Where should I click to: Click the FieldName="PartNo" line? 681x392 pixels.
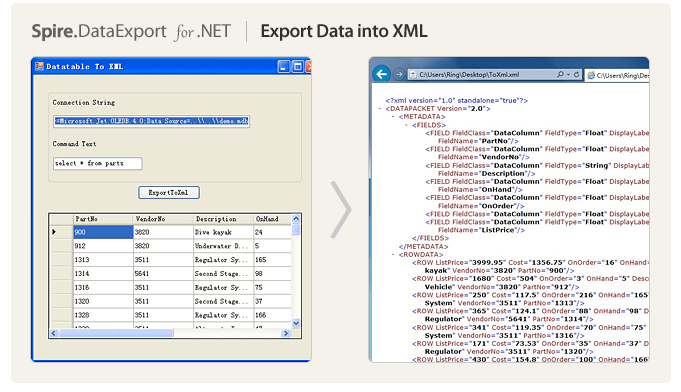(478, 141)
